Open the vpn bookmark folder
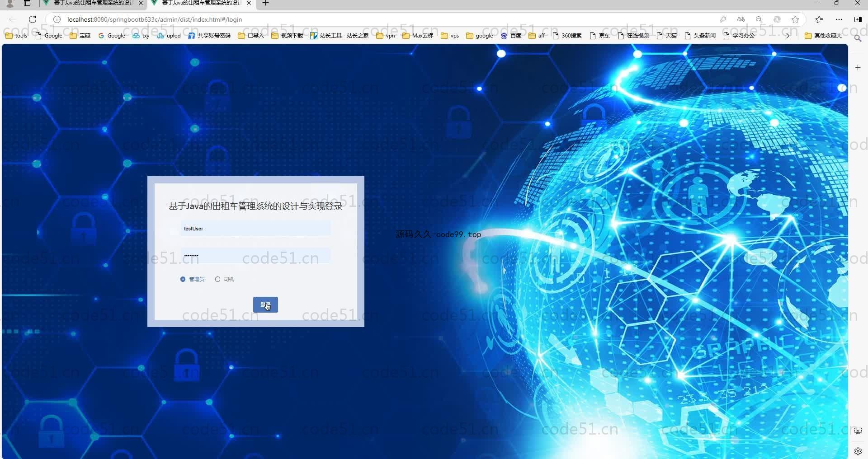This screenshot has width=868, height=459. 386,36
